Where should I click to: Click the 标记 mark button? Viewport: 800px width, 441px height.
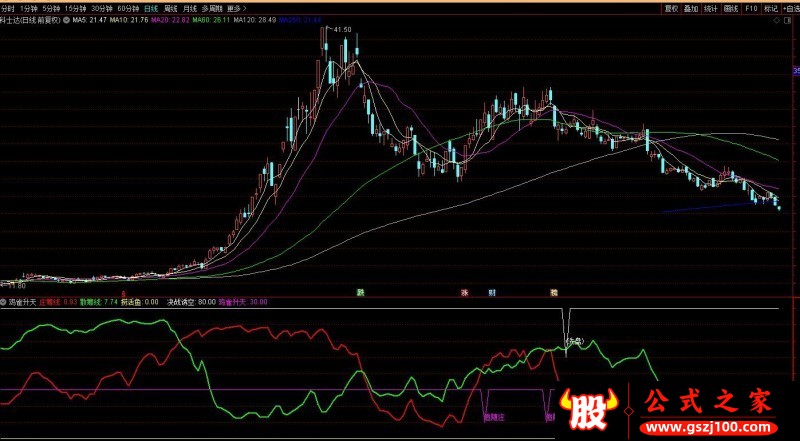click(x=769, y=9)
